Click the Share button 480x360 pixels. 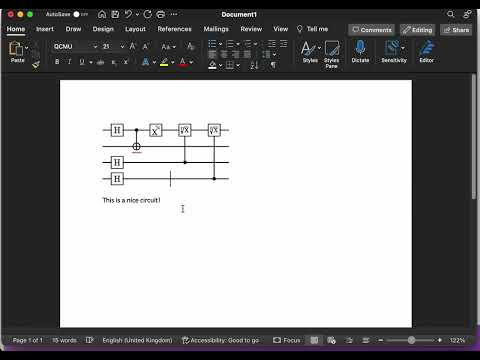tap(456, 30)
